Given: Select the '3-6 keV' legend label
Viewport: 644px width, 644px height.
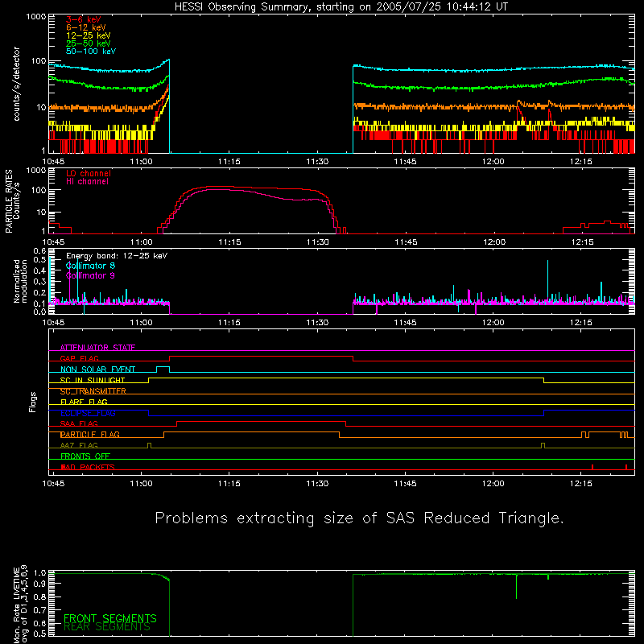Looking at the screenshot, I should (x=84, y=19).
